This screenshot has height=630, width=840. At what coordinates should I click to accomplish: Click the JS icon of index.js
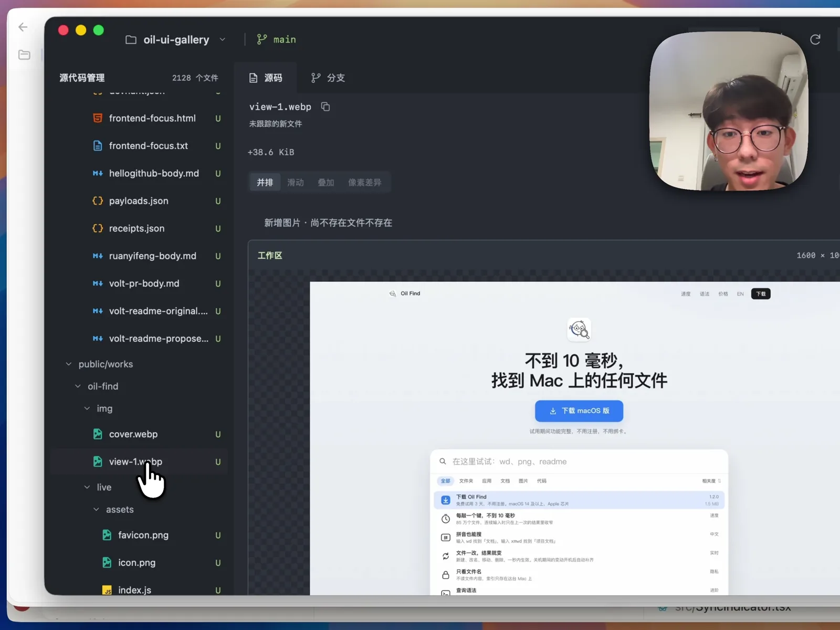tap(107, 590)
